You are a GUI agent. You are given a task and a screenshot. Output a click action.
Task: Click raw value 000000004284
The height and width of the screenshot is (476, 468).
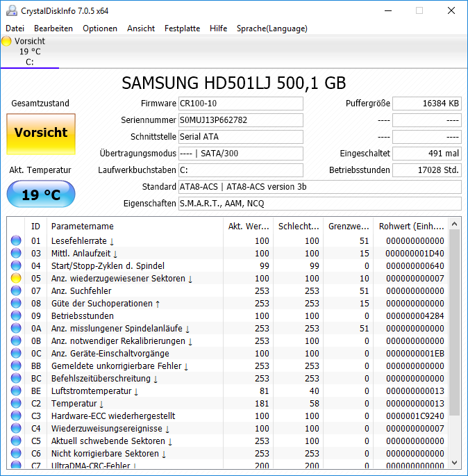click(415, 315)
